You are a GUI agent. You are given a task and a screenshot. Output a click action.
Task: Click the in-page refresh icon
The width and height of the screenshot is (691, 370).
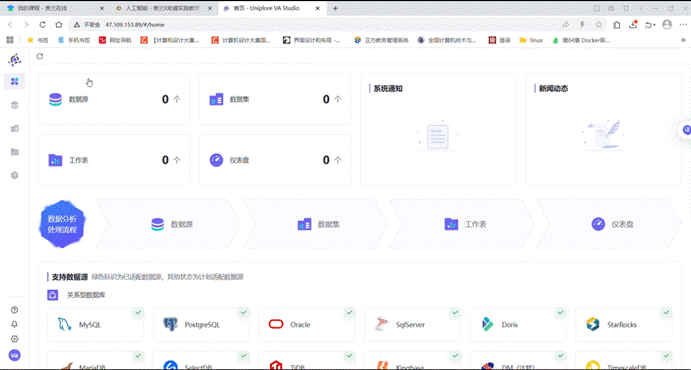[40, 56]
